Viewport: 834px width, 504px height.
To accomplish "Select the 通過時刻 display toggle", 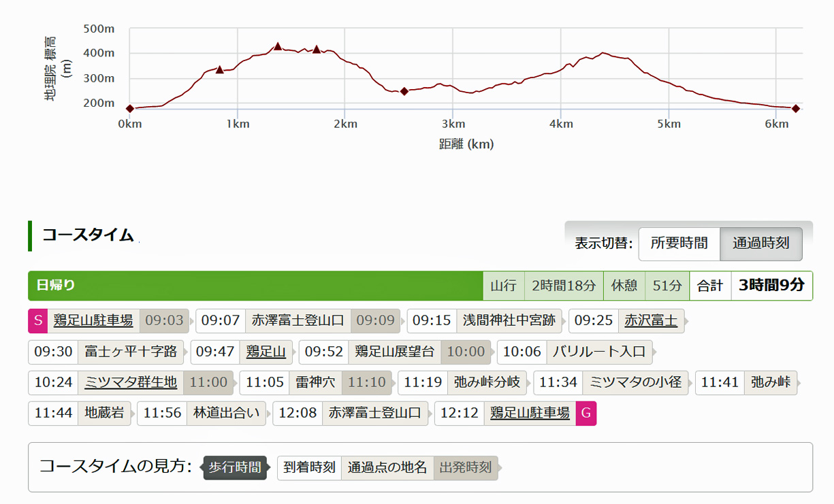I will [x=760, y=243].
